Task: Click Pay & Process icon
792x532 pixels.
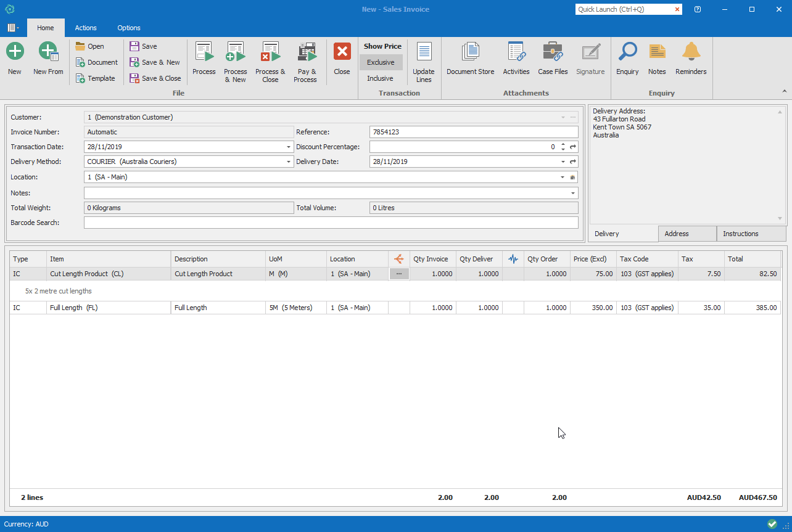Action: click(x=305, y=59)
